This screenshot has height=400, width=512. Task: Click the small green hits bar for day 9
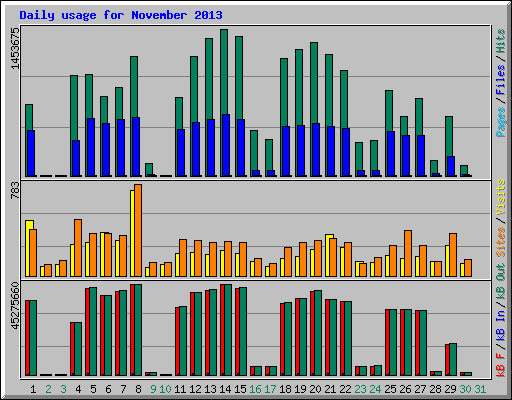coord(149,169)
